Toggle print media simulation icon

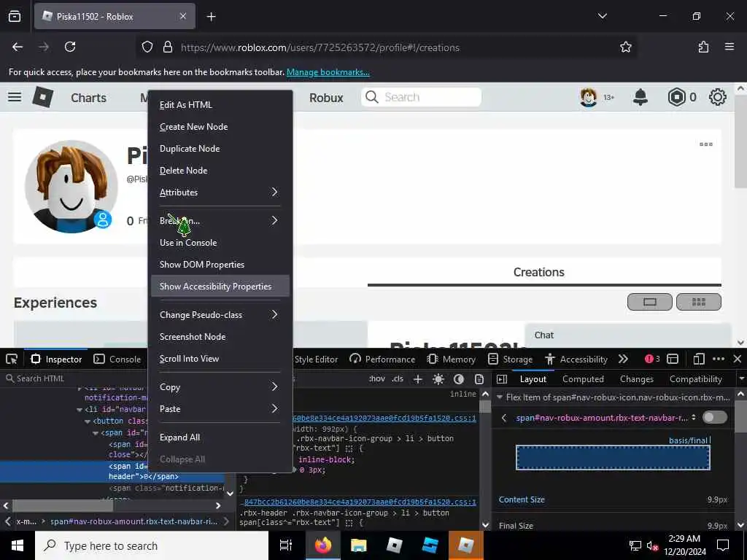click(x=479, y=379)
